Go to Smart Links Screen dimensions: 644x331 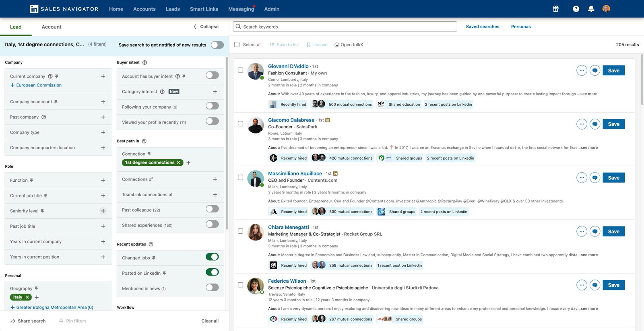click(x=204, y=9)
